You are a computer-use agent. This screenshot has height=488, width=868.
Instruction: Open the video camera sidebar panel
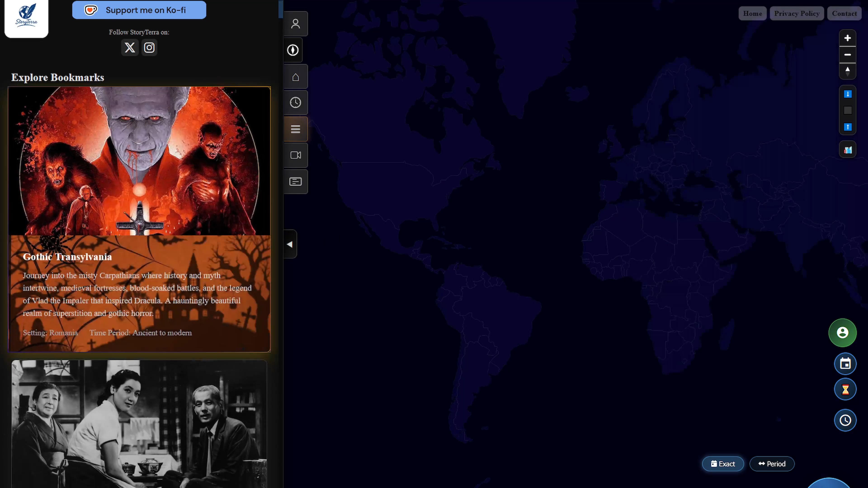point(295,155)
